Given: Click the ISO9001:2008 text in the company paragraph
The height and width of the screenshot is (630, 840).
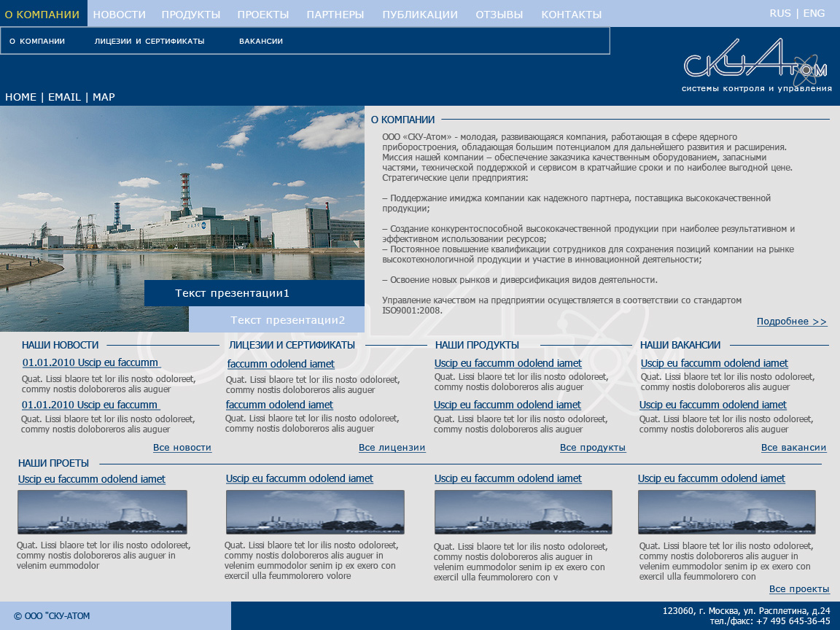Looking at the screenshot, I should point(412,310).
